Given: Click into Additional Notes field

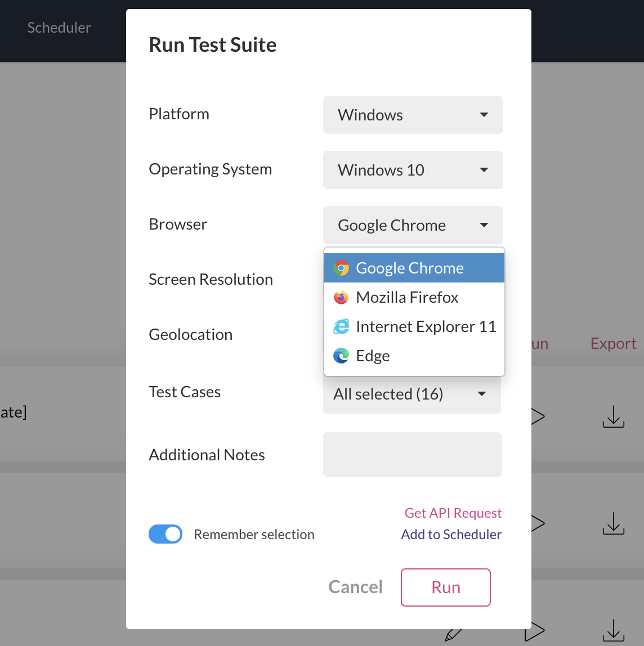Looking at the screenshot, I should pos(413,455).
